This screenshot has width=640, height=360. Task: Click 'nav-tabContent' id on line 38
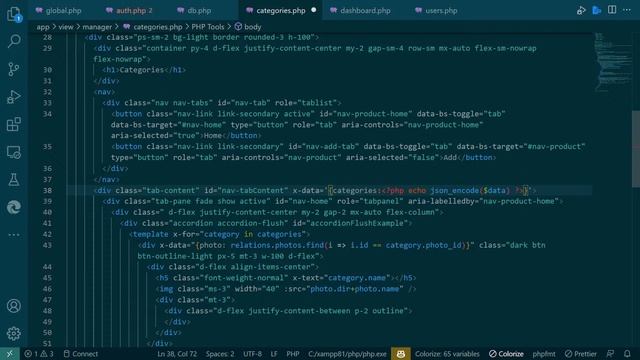tap(253, 190)
